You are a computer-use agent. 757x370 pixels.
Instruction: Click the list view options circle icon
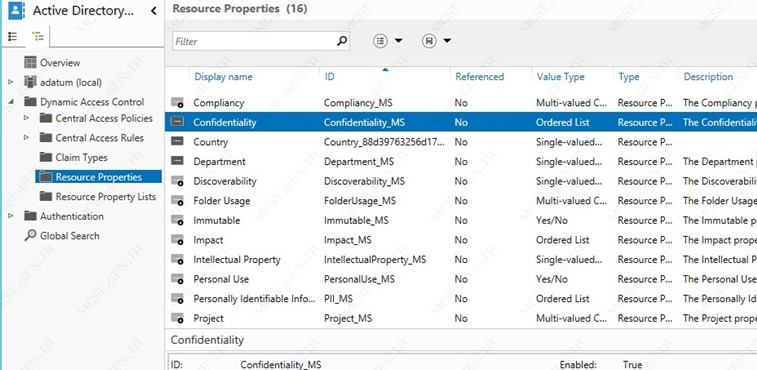pyautogui.click(x=380, y=41)
